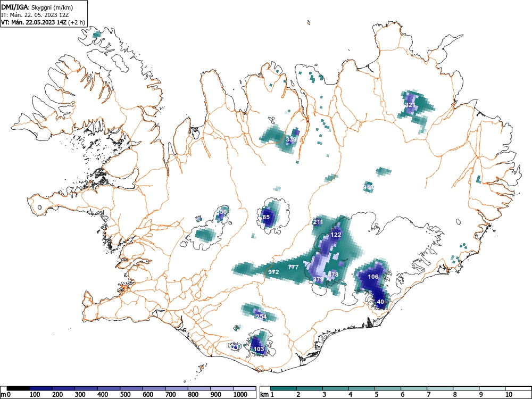Select the 500–600 m legend swatch
This screenshot has width=532, height=399.
tap(131, 388)
